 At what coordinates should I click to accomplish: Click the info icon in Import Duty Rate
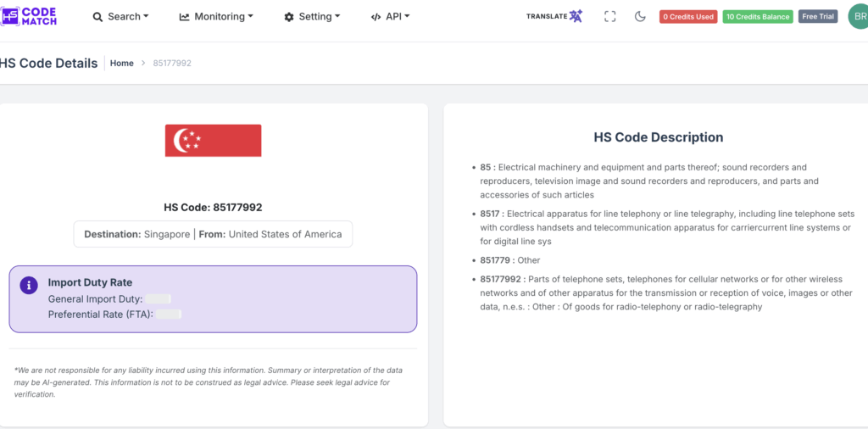point(28,285)
